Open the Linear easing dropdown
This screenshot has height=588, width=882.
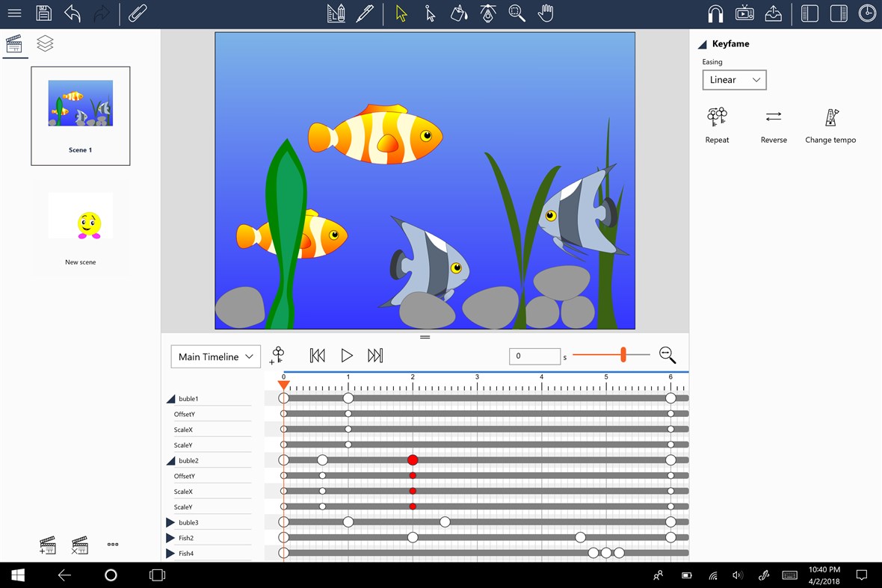[734, 79]
